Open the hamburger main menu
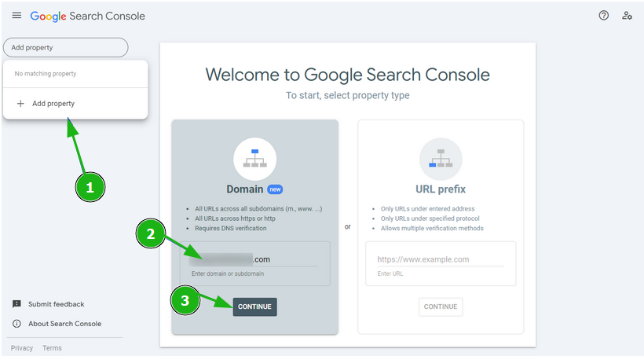Screen dimensions: 644x356 tap(16, 16)
